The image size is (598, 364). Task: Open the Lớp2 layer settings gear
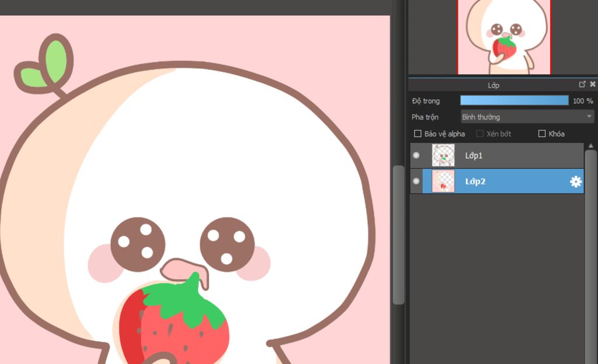(x=575, y=181)
